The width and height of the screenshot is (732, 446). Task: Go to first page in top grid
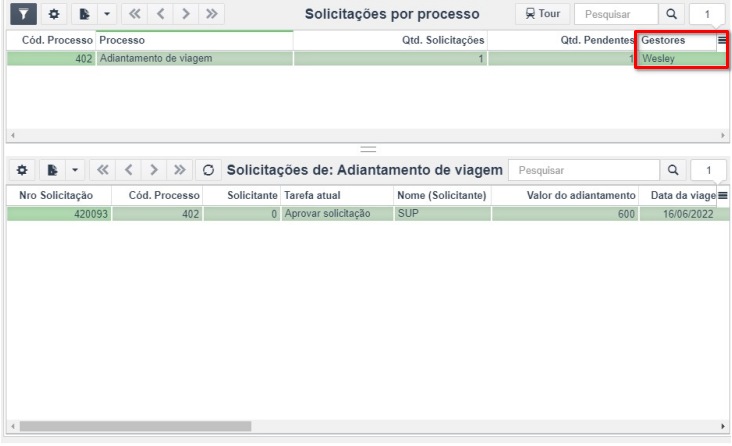(135, 14)
